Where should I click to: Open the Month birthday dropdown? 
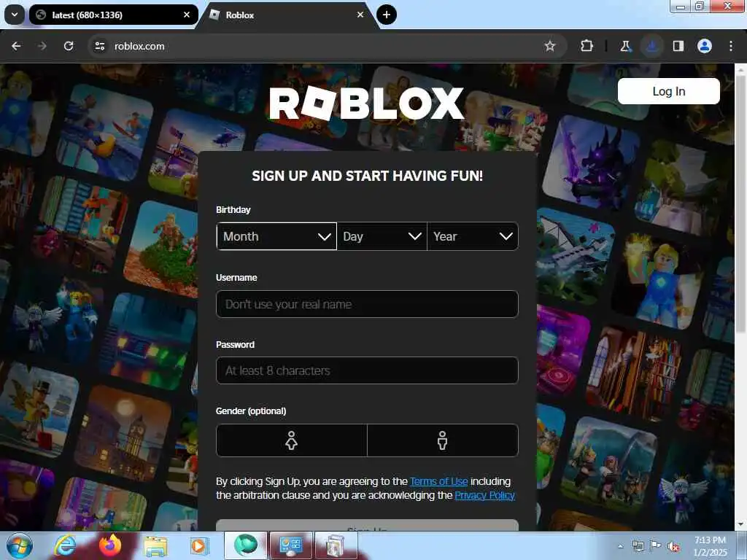(276, 236)
